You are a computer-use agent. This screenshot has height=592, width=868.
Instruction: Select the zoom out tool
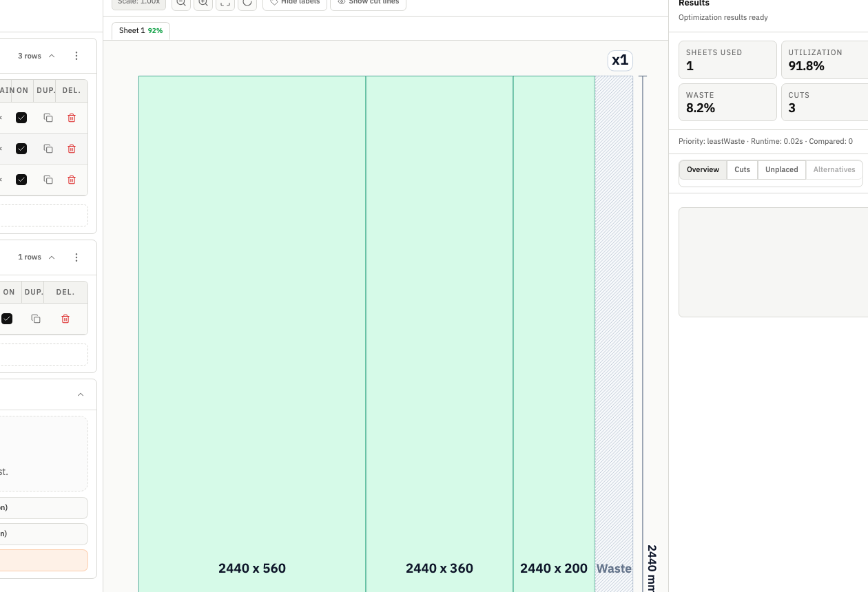181,3
